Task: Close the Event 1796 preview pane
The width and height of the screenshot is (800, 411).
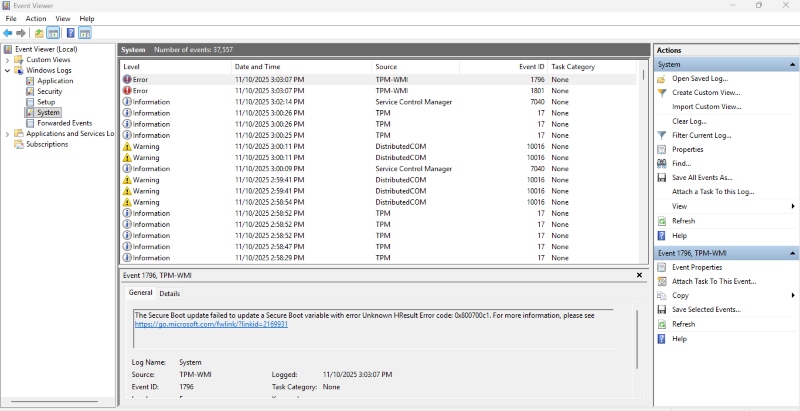Action: 640,274
